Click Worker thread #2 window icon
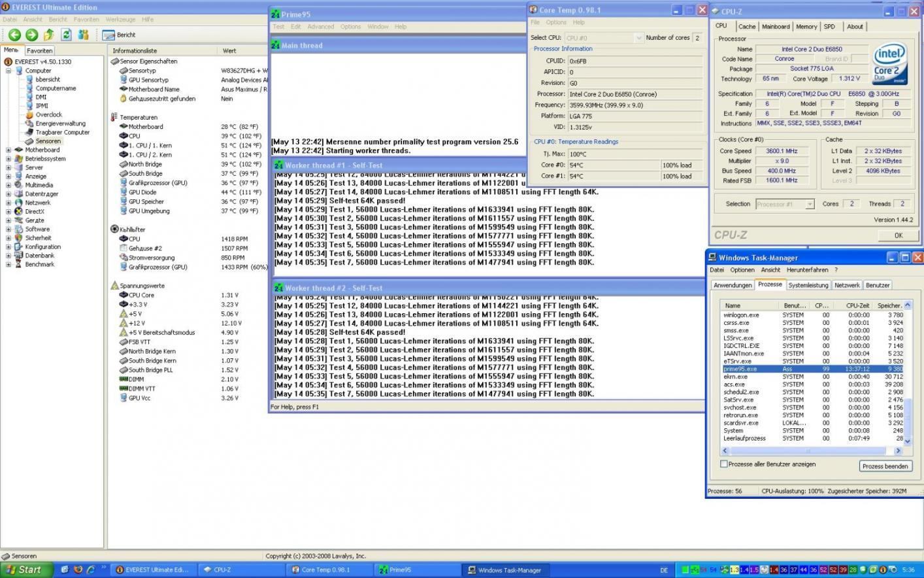Viewport: 924px width, 578px height. pyautogui.click(x=279, y=288)
